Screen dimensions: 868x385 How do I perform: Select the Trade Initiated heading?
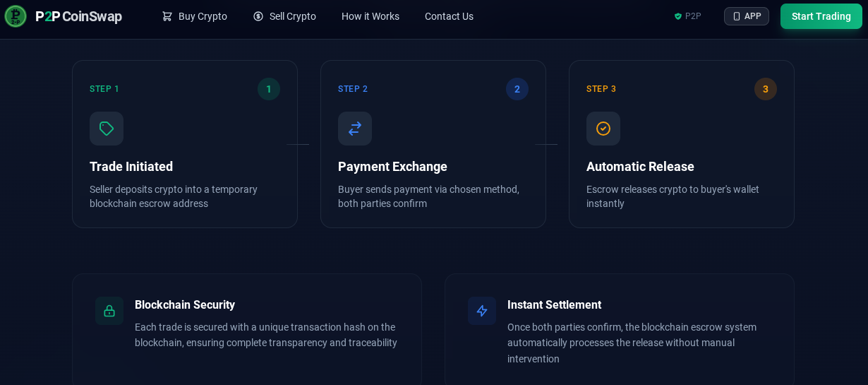point(131,167)
